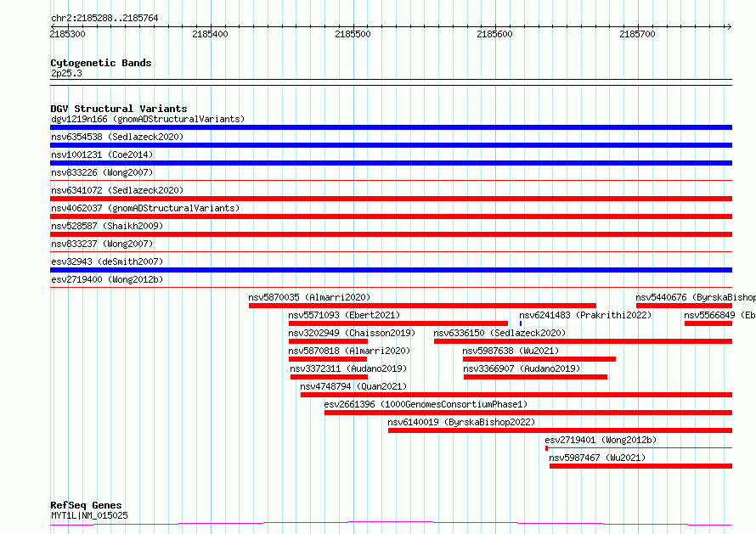Screen dimensions: 756x534
Task: Click nsv3202949 Chaisson2019 variant label
Action: (x=352, y=333)
